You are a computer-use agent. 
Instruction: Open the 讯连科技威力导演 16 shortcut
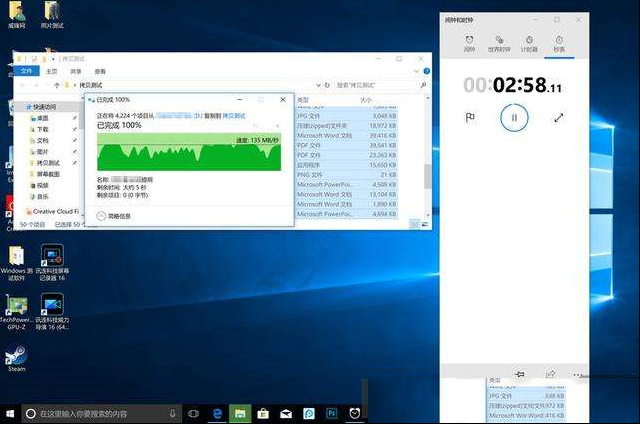click(52, 311)
